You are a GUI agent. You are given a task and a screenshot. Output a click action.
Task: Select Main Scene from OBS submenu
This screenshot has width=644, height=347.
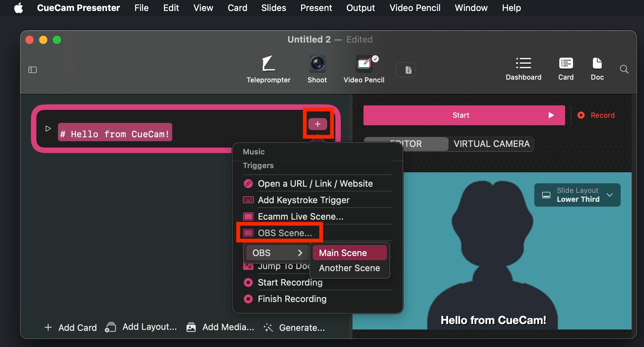(x=350, y=253)
